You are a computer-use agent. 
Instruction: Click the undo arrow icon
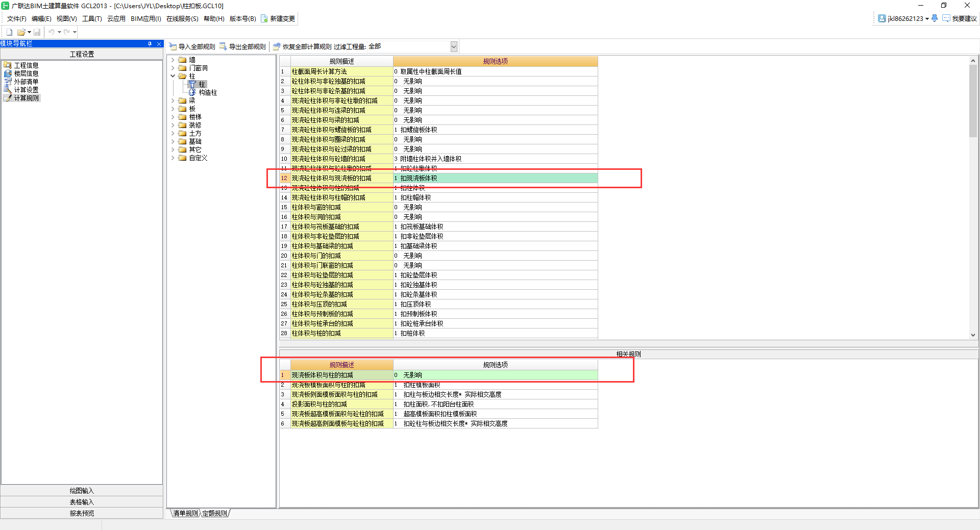click(52, 32)
